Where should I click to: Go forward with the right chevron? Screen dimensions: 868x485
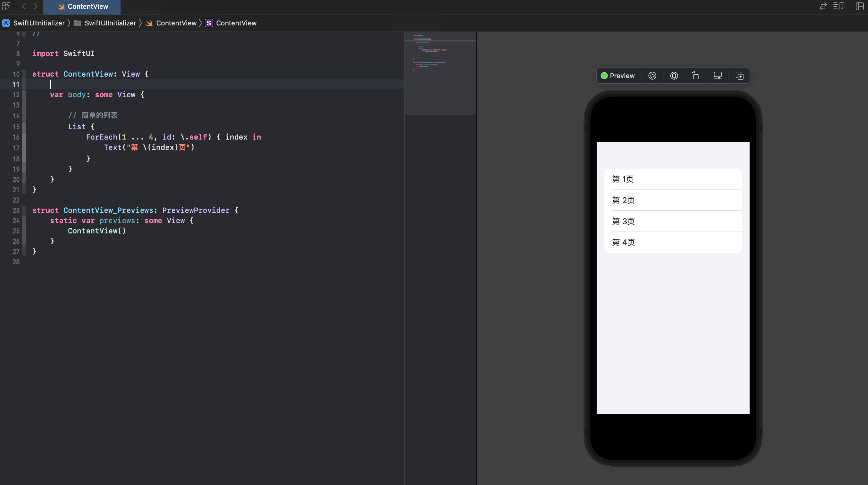pyautogui.click(x=35, y=6)
